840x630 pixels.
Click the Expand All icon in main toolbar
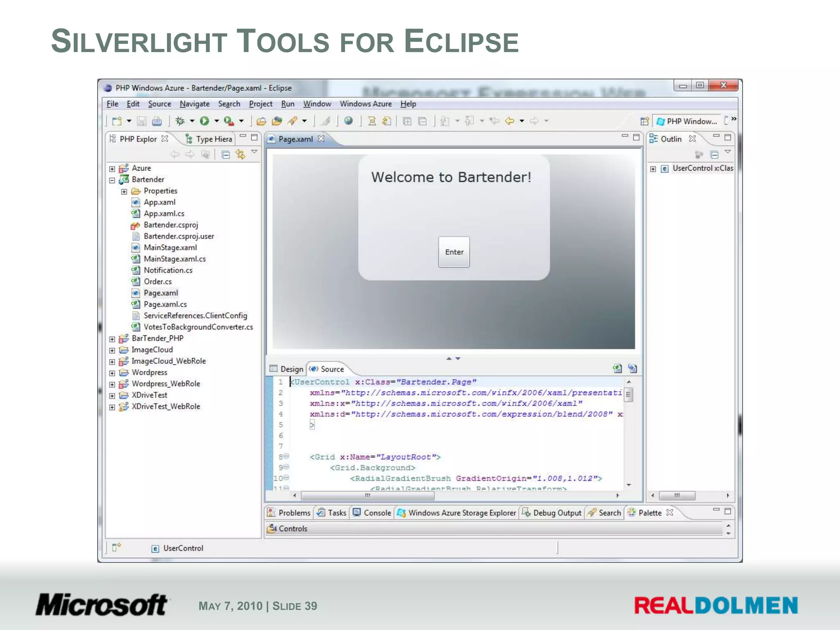point(407,121)
